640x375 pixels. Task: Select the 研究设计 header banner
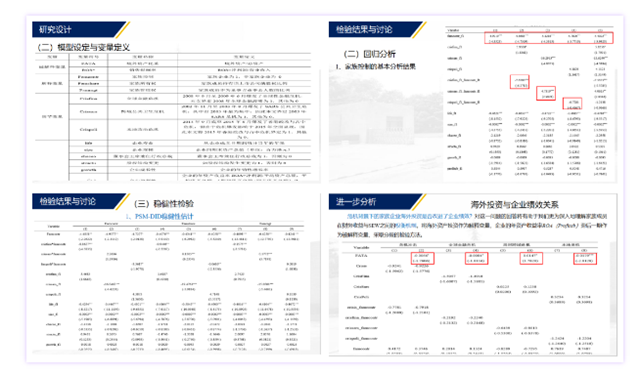coord(80,29)
